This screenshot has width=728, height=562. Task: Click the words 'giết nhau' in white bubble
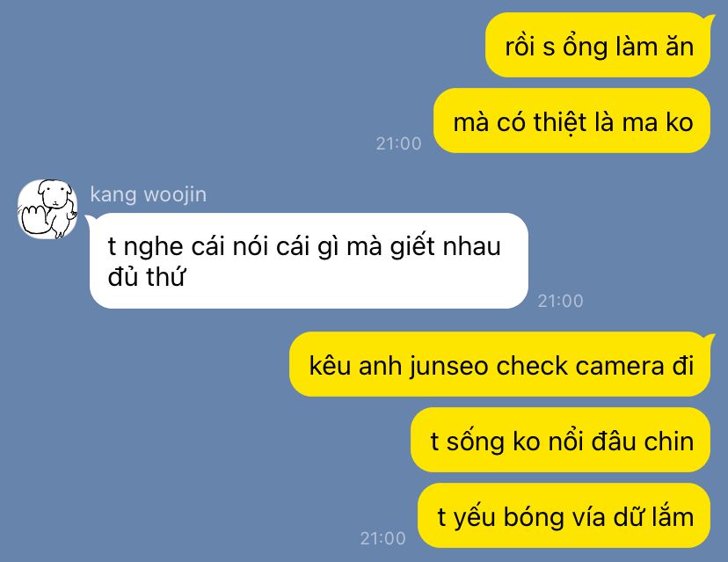tap(445, 246)
